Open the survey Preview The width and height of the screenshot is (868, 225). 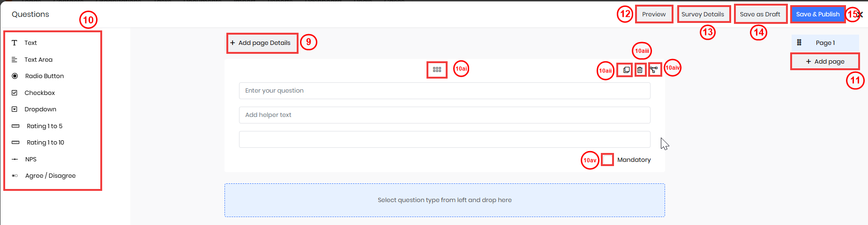click(x=654, y=14)
